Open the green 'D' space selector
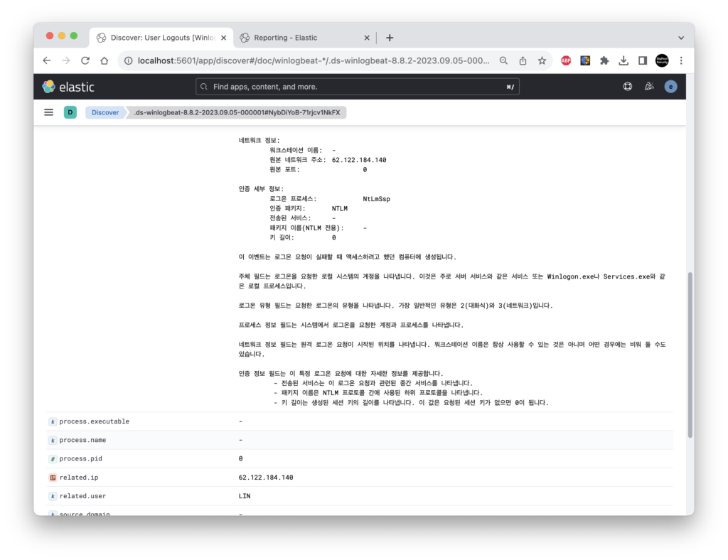The height and width of the screenshot is (560, 728). (70, 112)
